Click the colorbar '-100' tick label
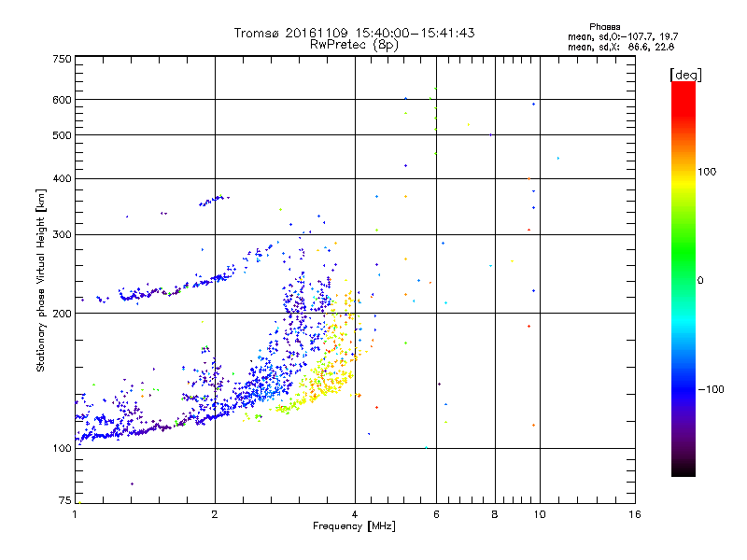 pyautogui.click(x=712, y=389)
